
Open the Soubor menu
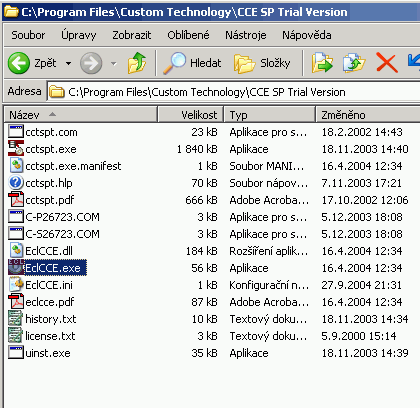tap(28, 35)
